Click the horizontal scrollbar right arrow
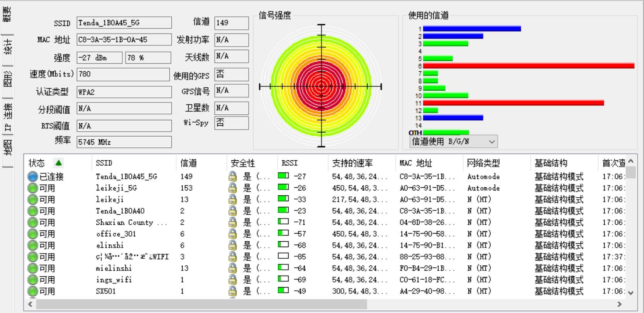This screenshot has height=313, width=644. (x=620, y=304)
